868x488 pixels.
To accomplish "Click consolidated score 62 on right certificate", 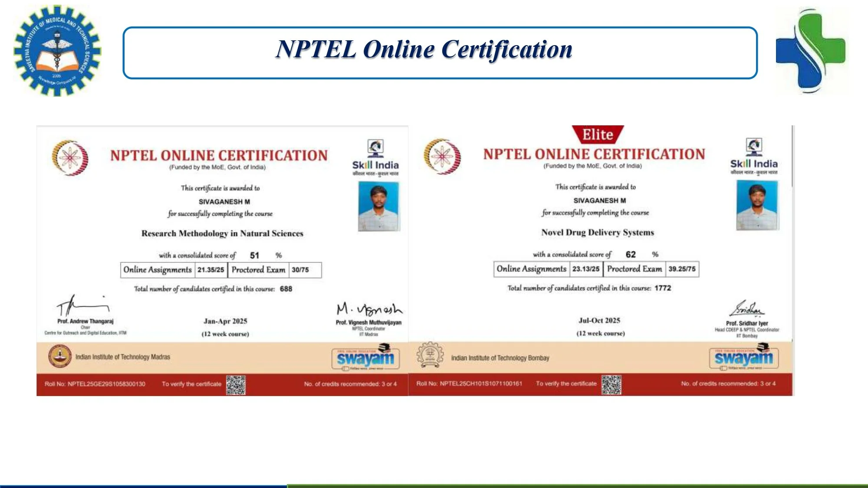I will [631, 255].
